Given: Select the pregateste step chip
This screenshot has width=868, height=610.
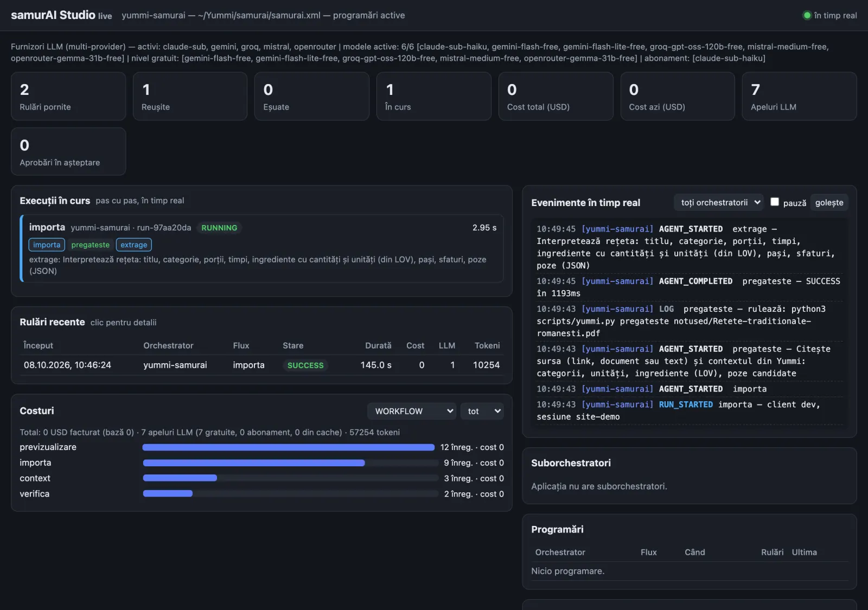Looking at the screenshot, I should tap(91, 245).
